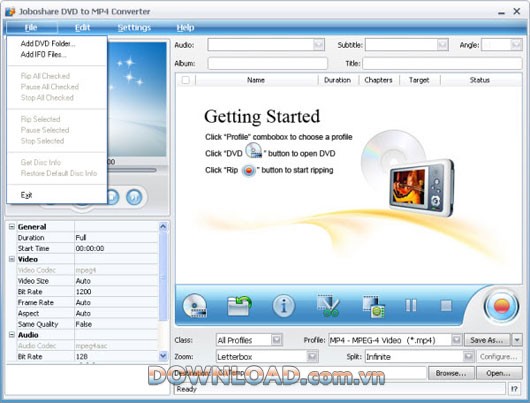Click the Target column header
Image resolution: width=530 pixels, height=403 pixels.
419,80
